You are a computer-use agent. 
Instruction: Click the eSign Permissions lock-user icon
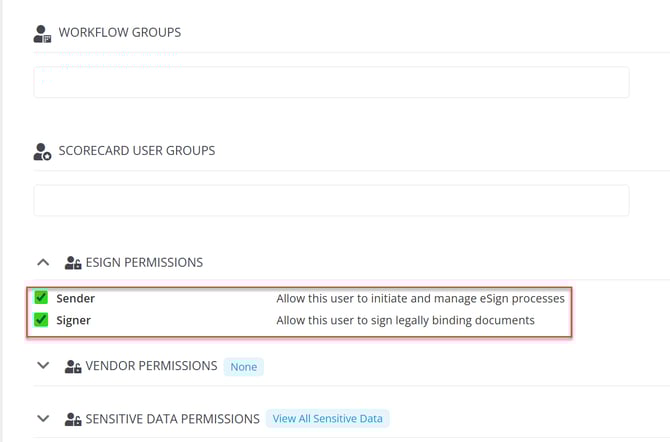tap(73, 263)
